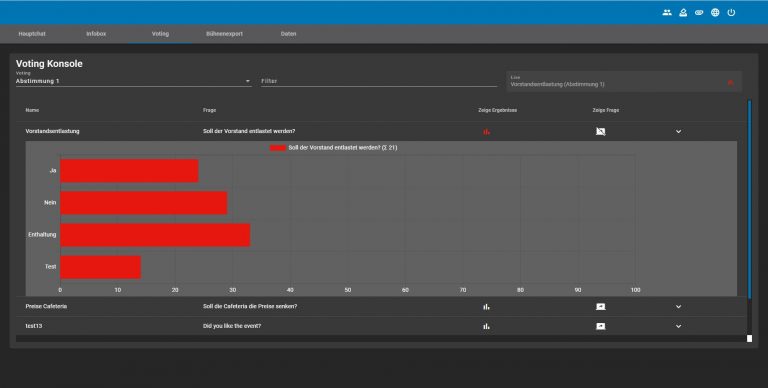Screen dimensions: 768x388
Task: Show results chart for Preise Cafeteria
Action: (x=486, y=307)
